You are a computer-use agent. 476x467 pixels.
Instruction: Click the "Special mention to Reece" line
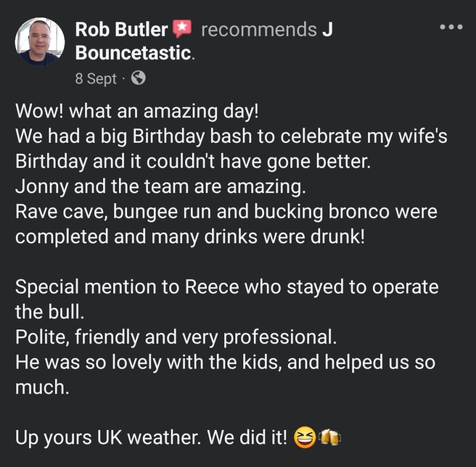(x=226, y=287)
